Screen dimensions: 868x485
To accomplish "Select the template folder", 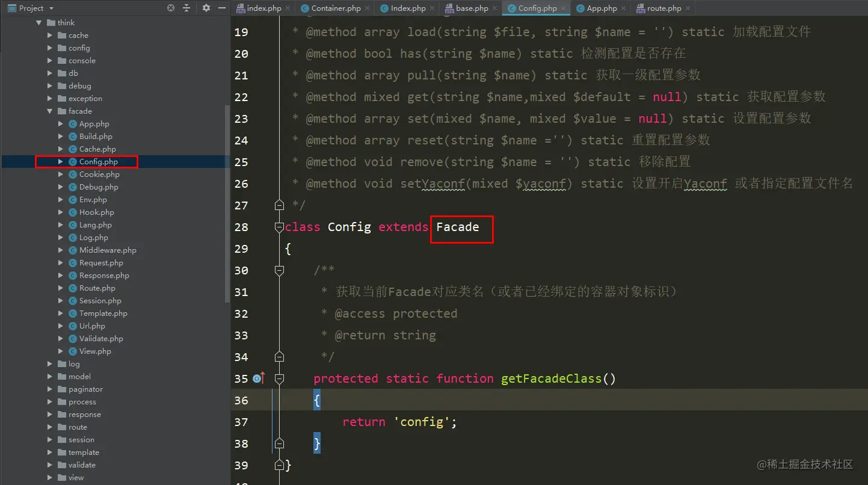I will click(x=84, y=453).
